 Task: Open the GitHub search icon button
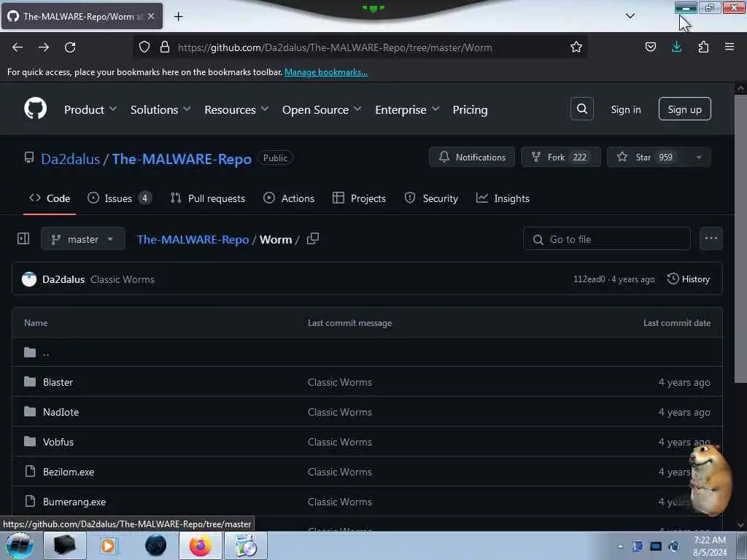tap(581, 109)
